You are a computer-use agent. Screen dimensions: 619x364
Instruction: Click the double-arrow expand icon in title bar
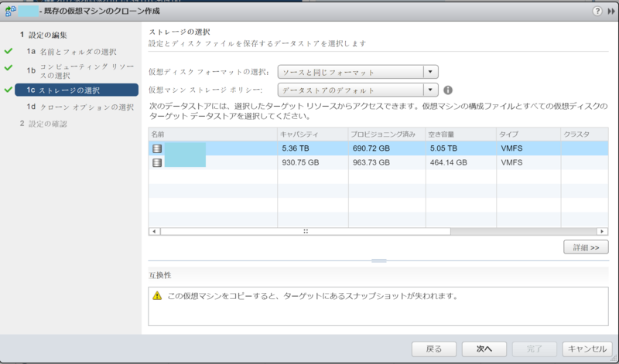pos(610,12)
